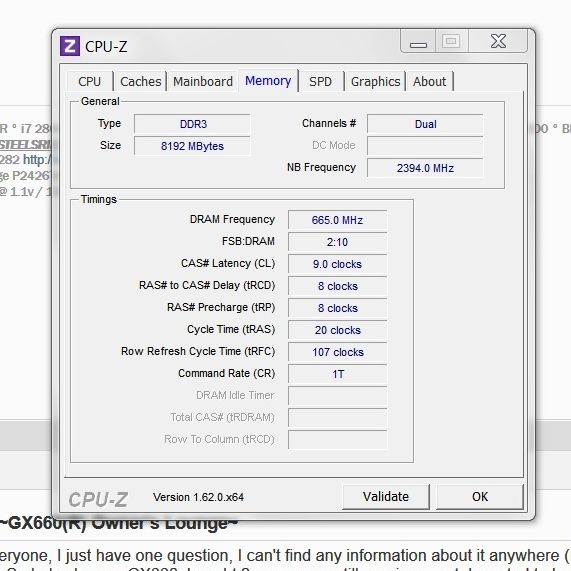Select the Size value 8192 MBytes
571x571 pixels.
[x=192, y=146]
